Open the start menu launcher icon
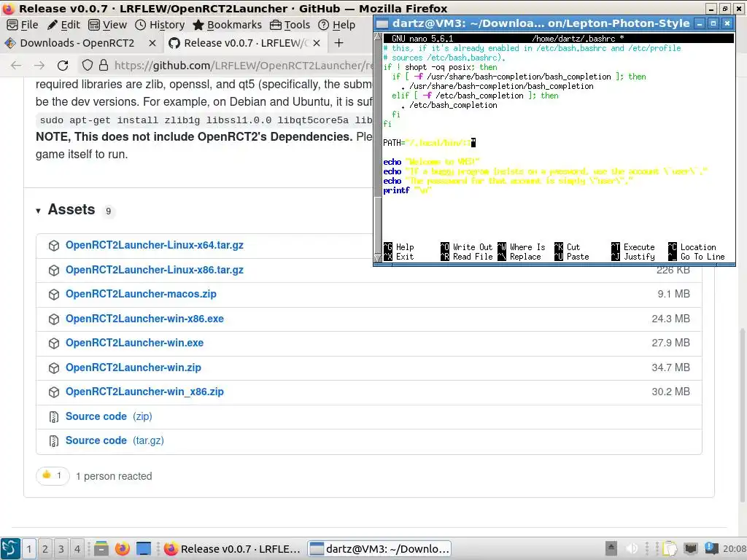This screenshot has width=747, height=560. pos(10,549)
